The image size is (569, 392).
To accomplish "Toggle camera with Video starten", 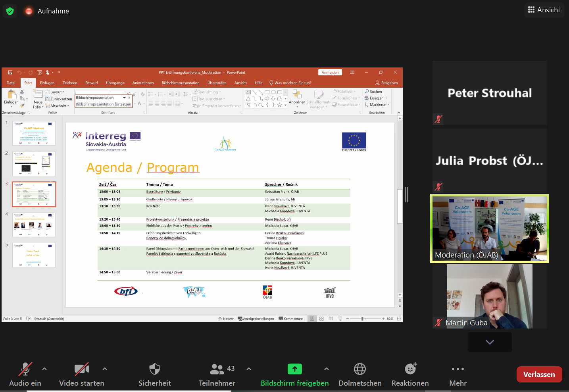I will (x=82, y=375).
